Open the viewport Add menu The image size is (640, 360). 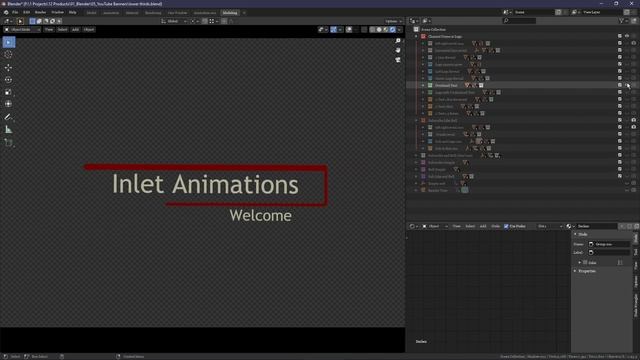click(x=76, y=29)
